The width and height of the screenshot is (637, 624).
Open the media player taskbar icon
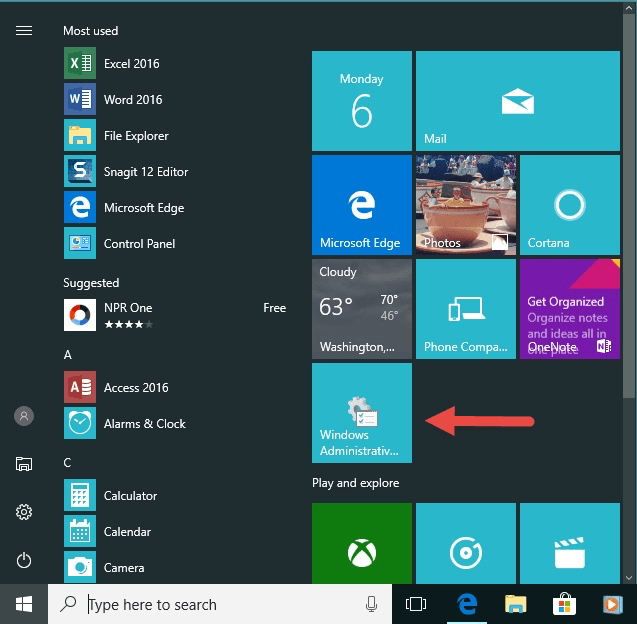coord(613,604)
